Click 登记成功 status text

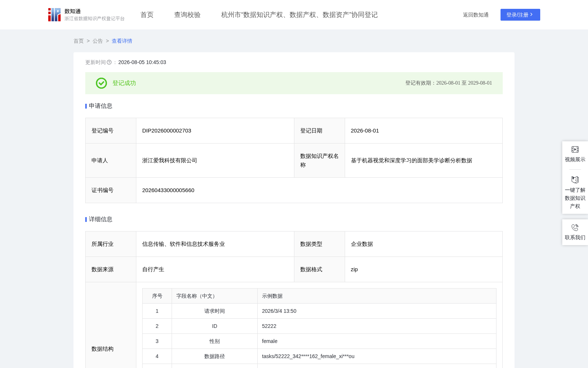(124, 83)
